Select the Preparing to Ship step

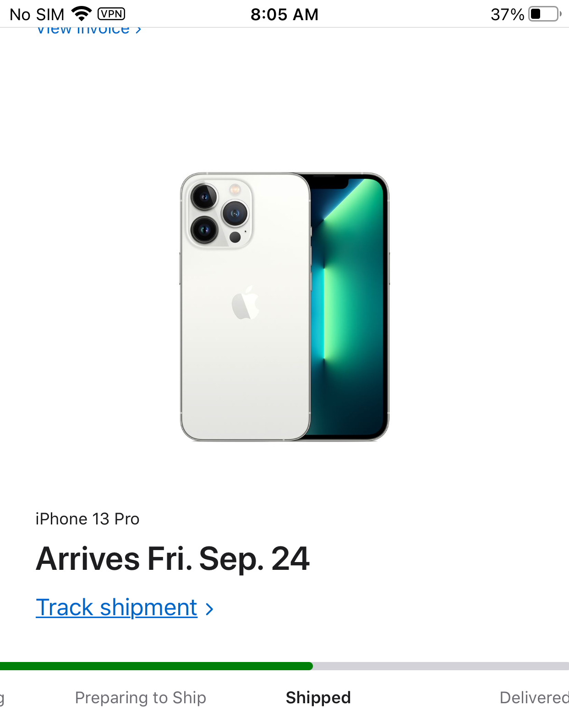pyautogui.click(x=141, y=698)
